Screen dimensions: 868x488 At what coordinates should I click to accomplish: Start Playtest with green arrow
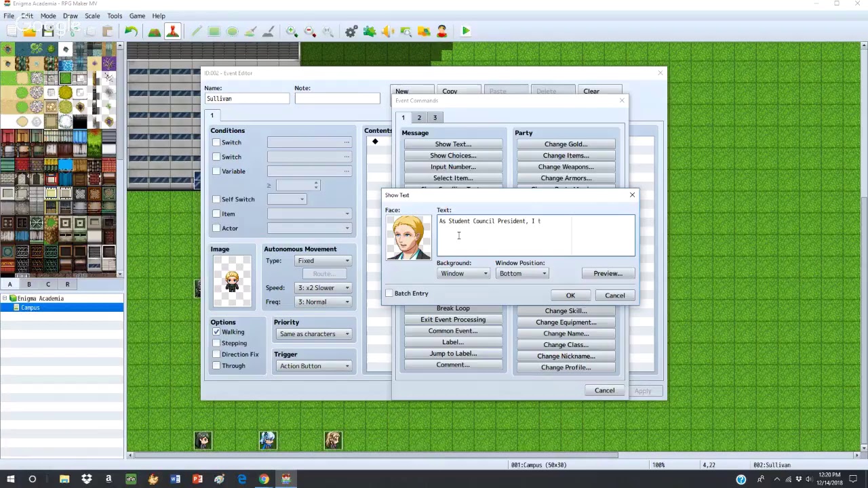(x=466, y=31)
